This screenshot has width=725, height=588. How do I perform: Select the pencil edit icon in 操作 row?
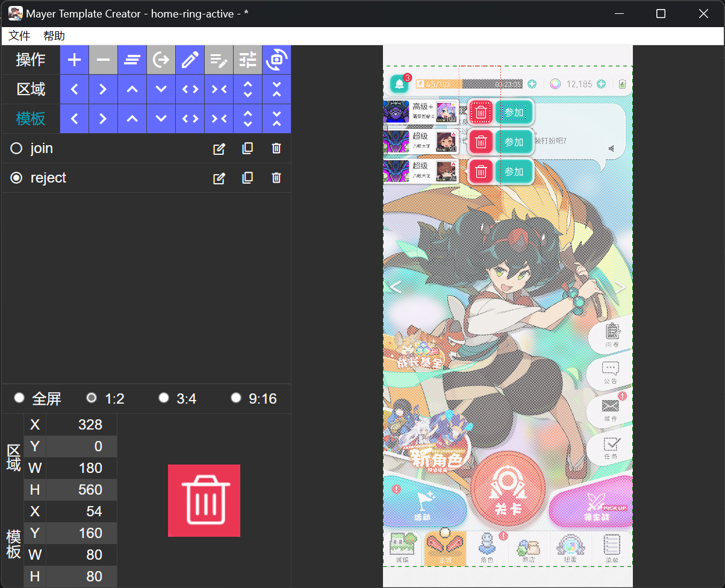pyautogui.click(x=190, y=60)
